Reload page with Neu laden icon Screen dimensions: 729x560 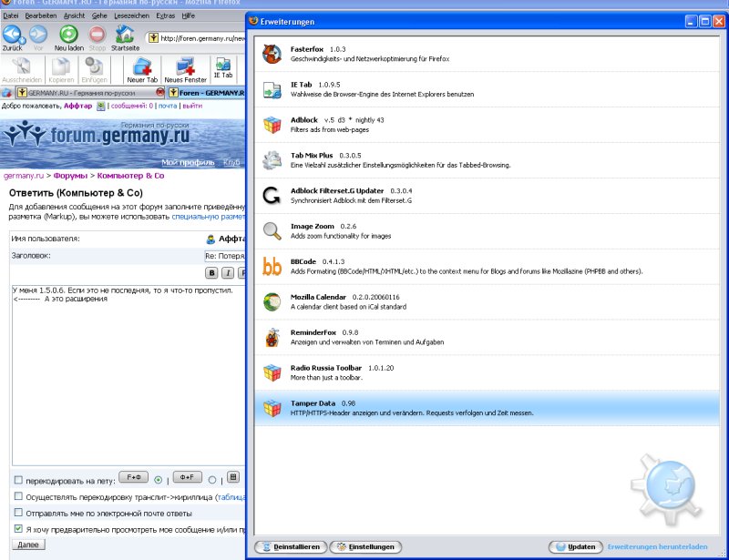(67, 34)
